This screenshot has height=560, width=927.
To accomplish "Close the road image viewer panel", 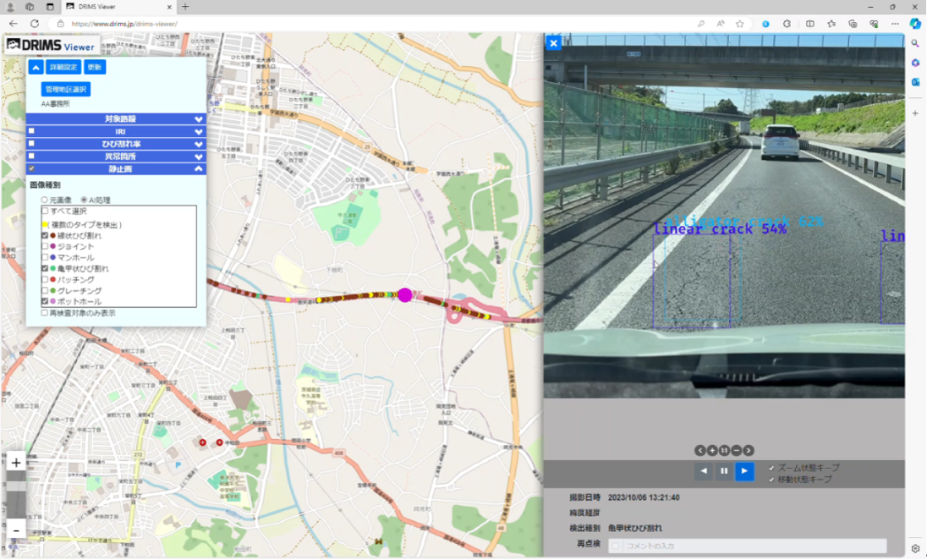I will [553, 43].
